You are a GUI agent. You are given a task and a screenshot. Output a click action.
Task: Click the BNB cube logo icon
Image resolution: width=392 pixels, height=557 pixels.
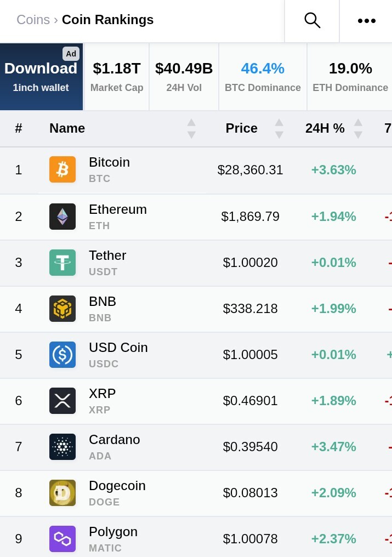[63, 308]
